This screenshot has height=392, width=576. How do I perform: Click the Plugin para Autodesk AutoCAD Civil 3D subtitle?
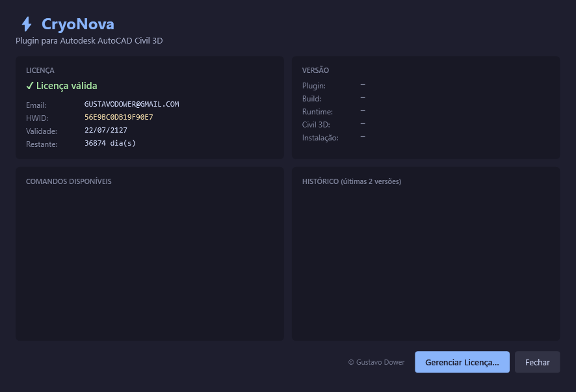point(89,41)
